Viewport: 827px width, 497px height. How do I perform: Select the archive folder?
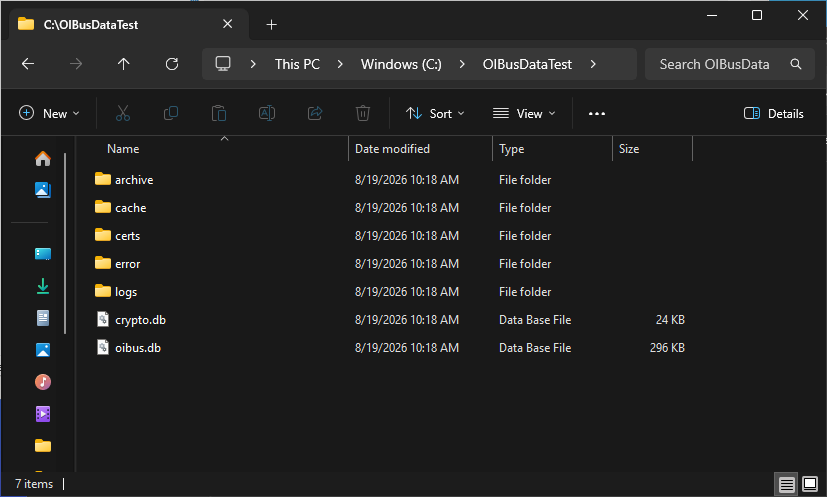[x=134, y=180]
